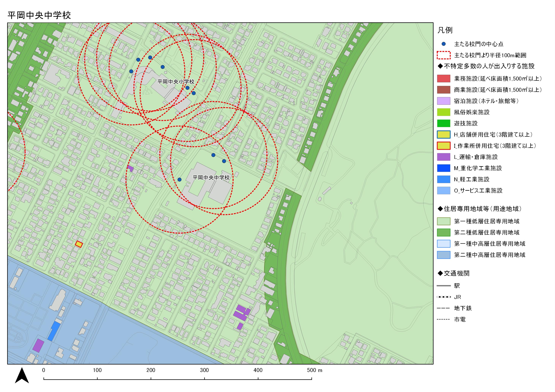Click the red 業務施設 legend swatch

tap(444, 79)
